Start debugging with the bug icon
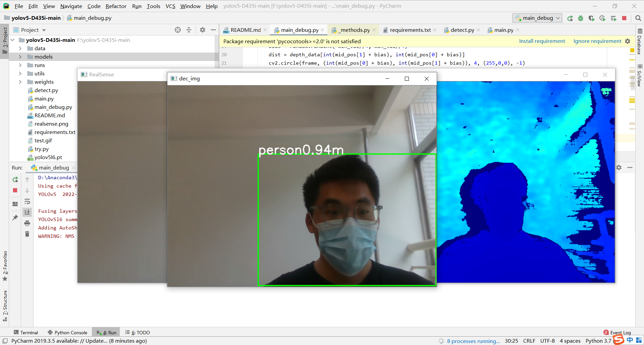The image size is (644, 345). point(581,18)
